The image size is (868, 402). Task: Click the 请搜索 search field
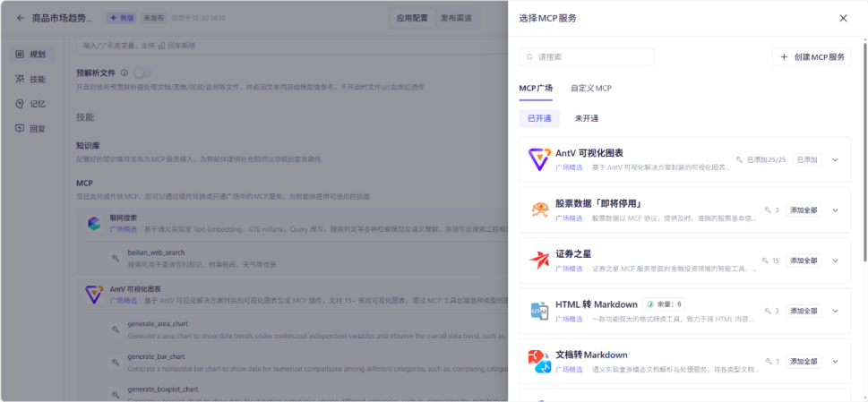click(x=586, y=57)
